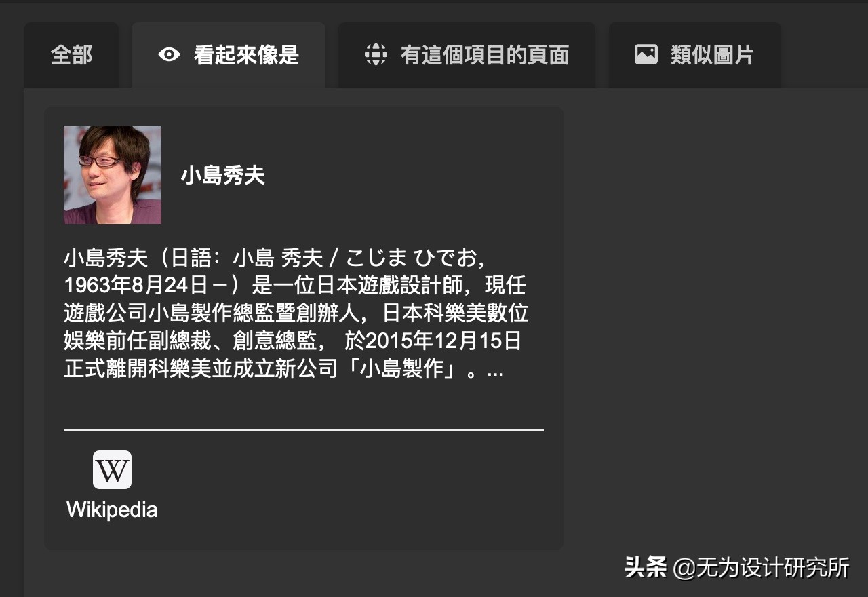This screenshot has height=597, width=868.
Task: Go to the 類似圖片 tab
Action: 694,55
